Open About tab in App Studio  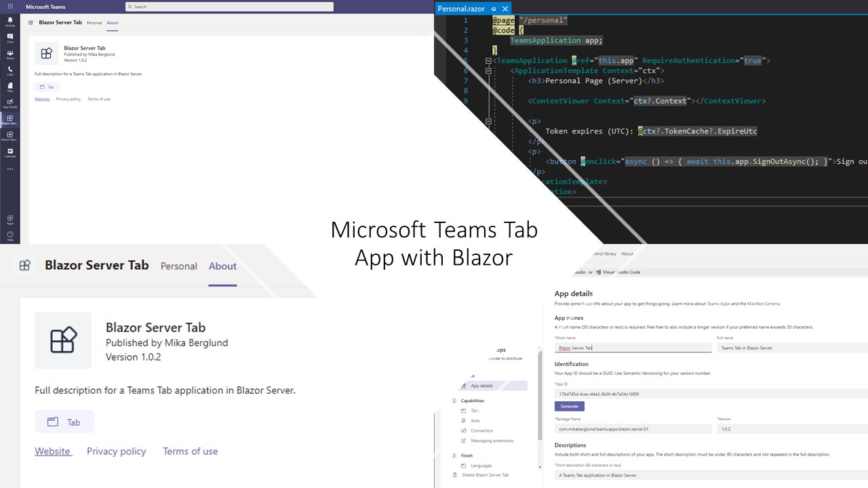coord(627,253)
